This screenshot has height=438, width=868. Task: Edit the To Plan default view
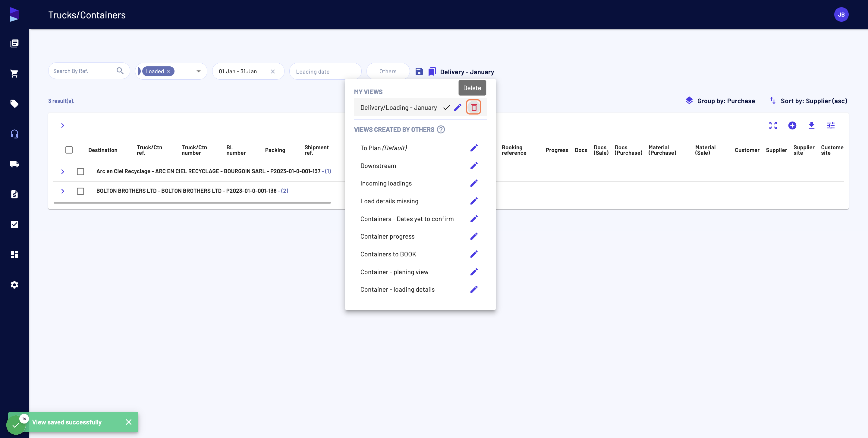click(x=474, y=148)
